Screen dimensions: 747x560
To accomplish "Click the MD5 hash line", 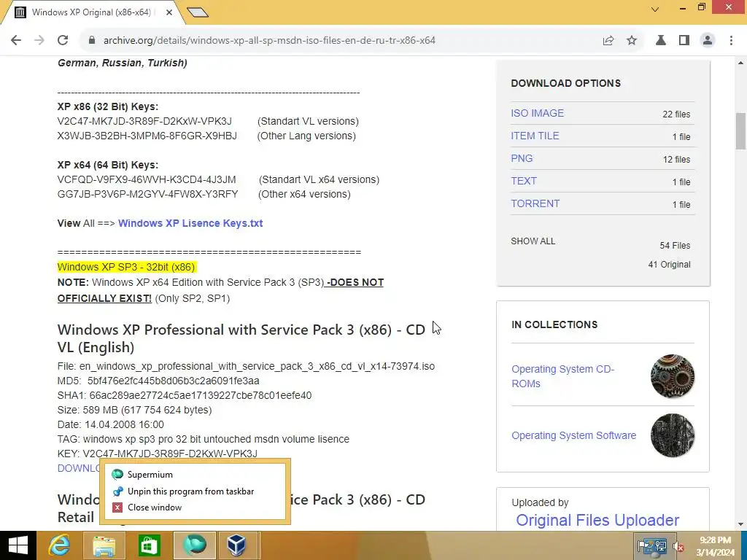I will click(158, 381).
